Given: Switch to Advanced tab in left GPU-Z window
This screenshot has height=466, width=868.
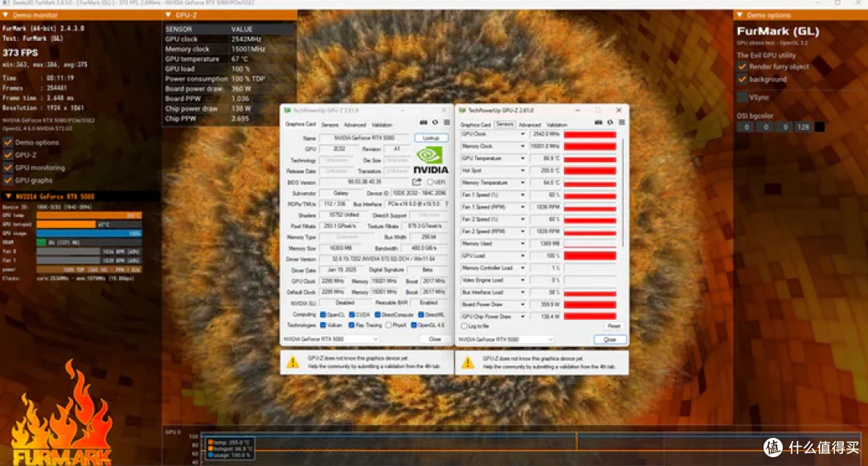Looking at the screenshot, I should [x=355, y=125].
